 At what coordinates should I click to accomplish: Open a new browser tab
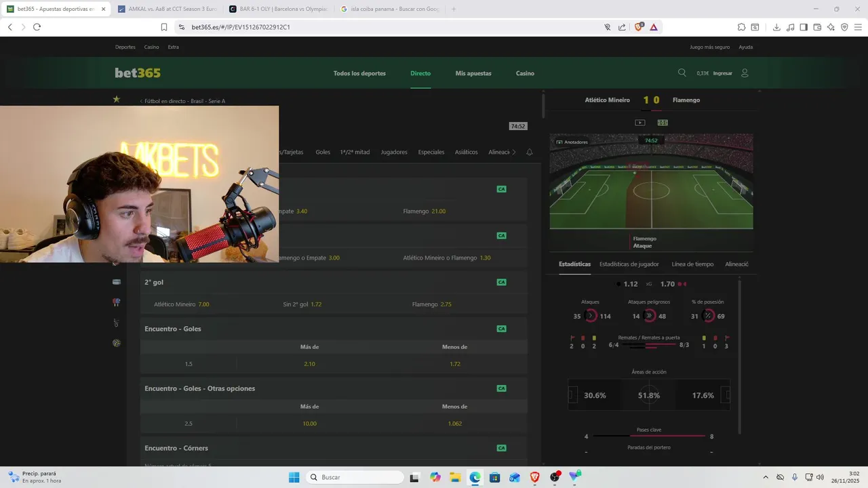tap(454, 9)
